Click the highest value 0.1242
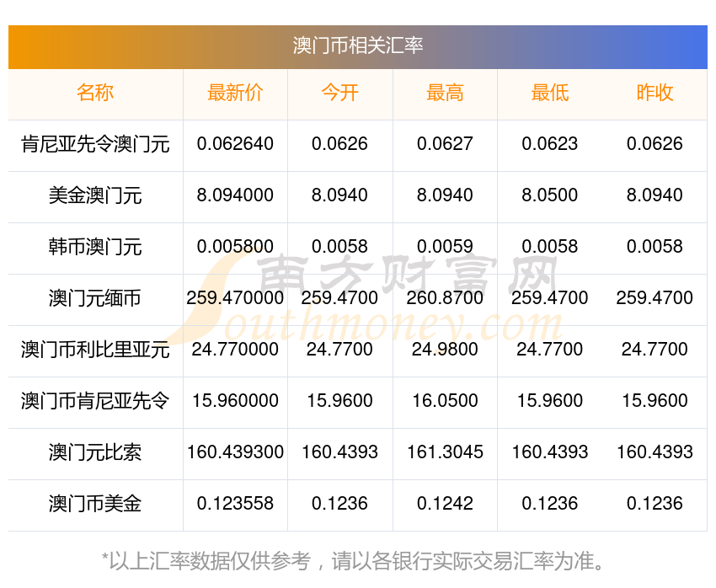The height and width of the screenshot is (588, 716). [445, 504]
